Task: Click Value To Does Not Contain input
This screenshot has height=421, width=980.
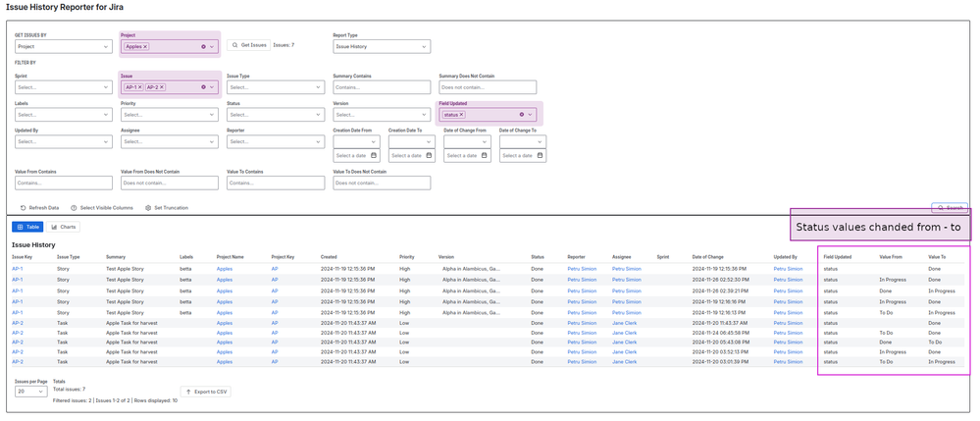Action: click(382, 183)
